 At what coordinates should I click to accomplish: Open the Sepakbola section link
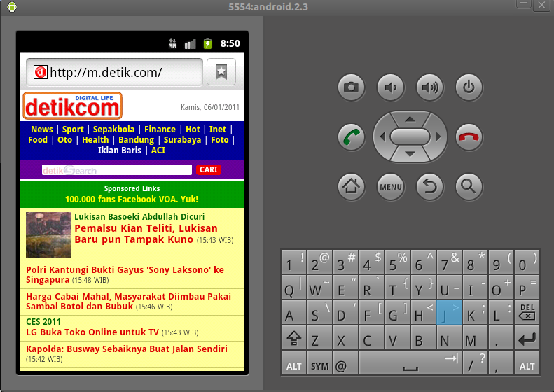click(113, 129)
